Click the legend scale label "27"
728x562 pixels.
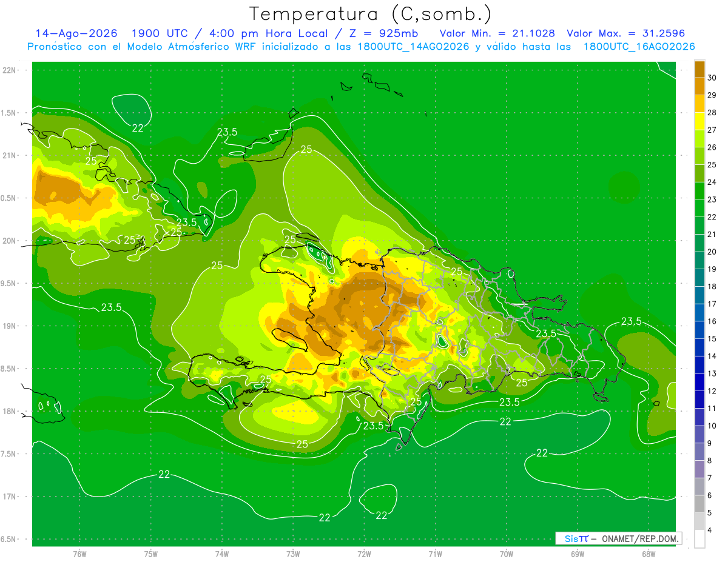(x=712, y=130)
